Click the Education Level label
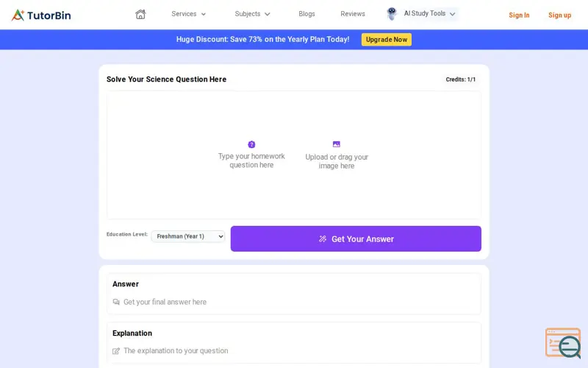Viewport: 588px width, 368px height. [127, 234]
